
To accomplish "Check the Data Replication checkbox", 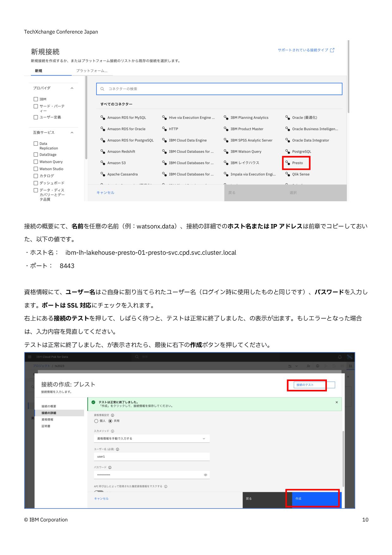I will (36, 143).
